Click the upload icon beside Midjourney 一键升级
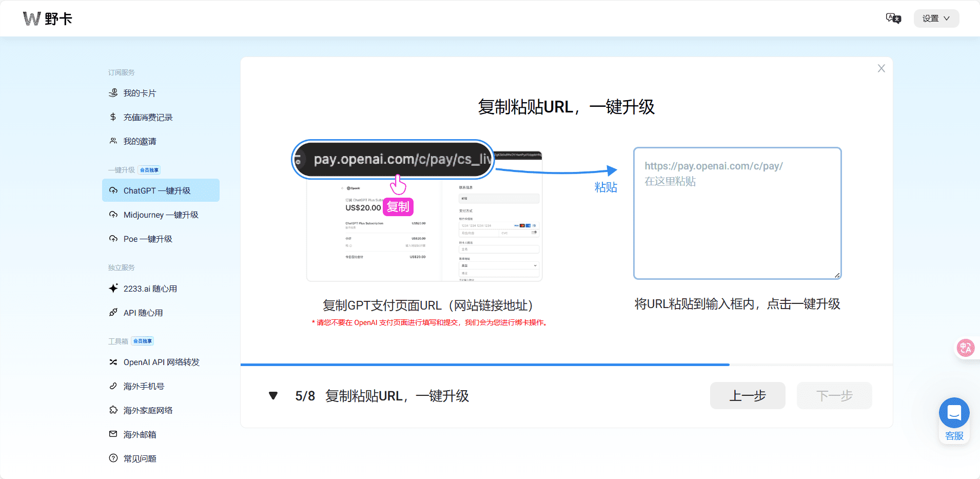Viewport: 980px width, 479px height. 113,215
